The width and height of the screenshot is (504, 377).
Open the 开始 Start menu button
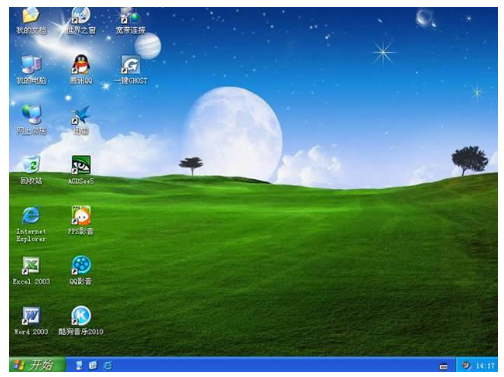coord(37,365)
